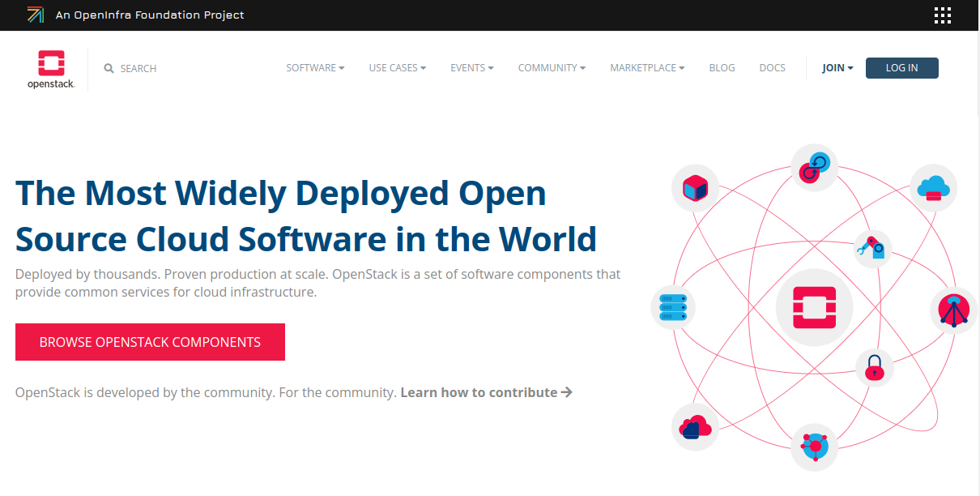The width and height of the screenshot is (980, 496).
Task: Click the red padlock icon
Action: click(x=874, y=368)
